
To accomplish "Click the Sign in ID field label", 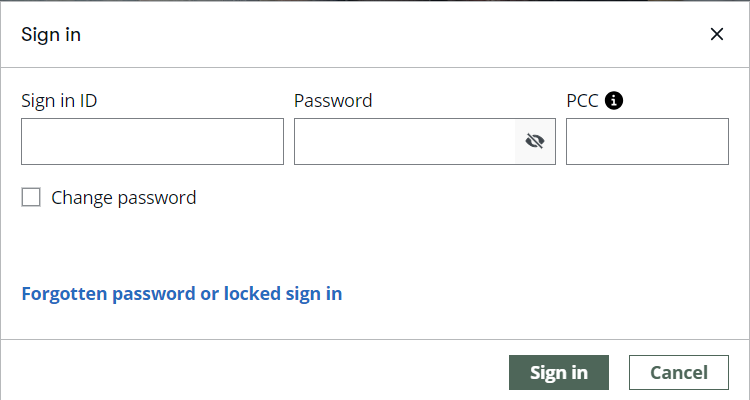I will click(59, 100).
